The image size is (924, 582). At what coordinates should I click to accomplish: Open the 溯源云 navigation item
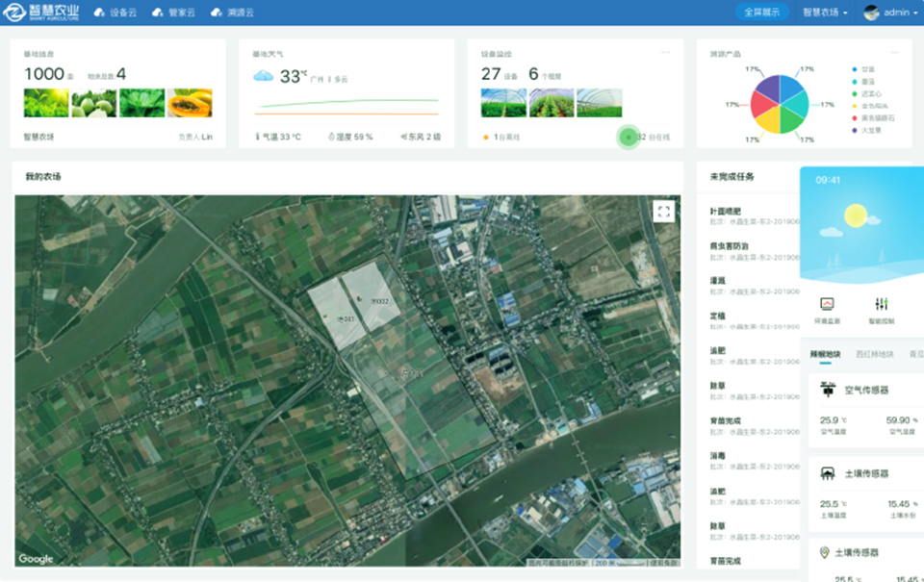pos(233,13)
